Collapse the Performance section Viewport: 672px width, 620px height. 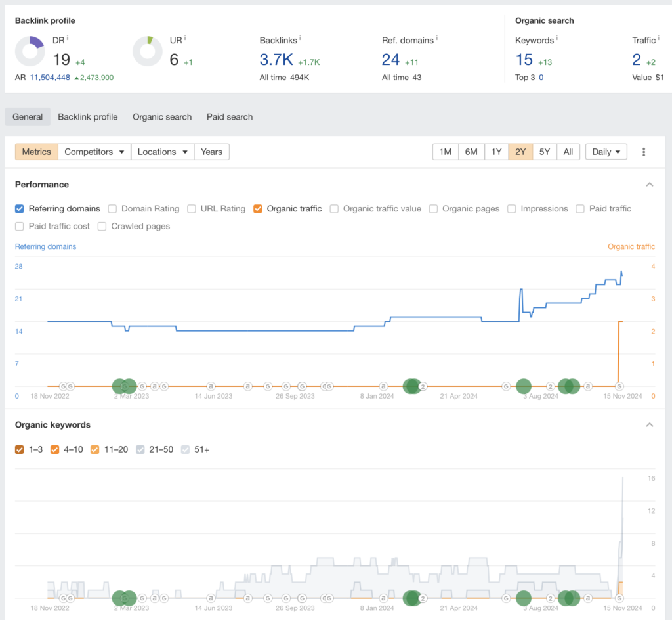(650, 185)
